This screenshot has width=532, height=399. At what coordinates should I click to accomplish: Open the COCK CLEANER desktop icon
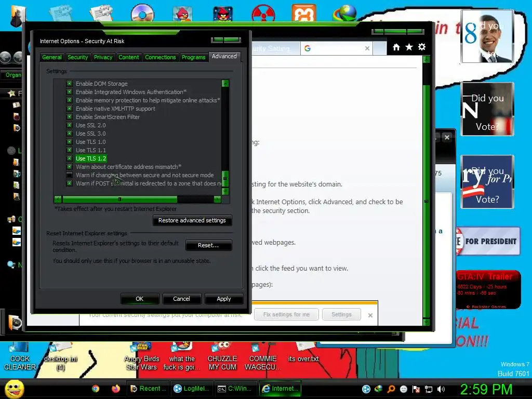click(20, 356)
